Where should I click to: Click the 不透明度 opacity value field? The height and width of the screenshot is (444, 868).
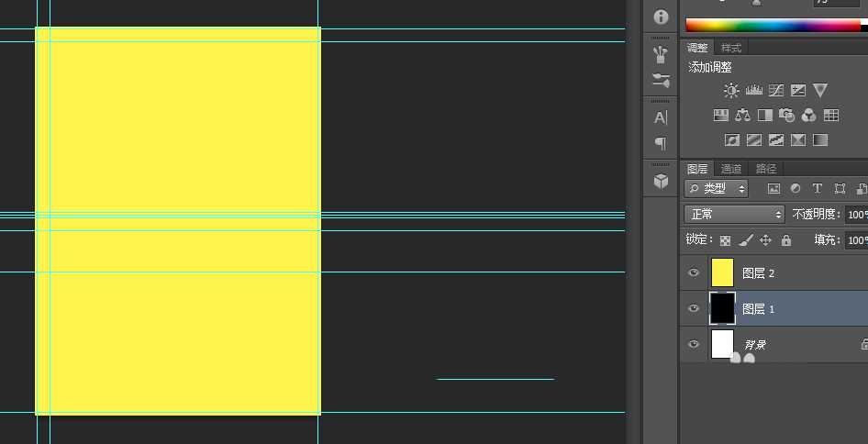pos(856,215)
